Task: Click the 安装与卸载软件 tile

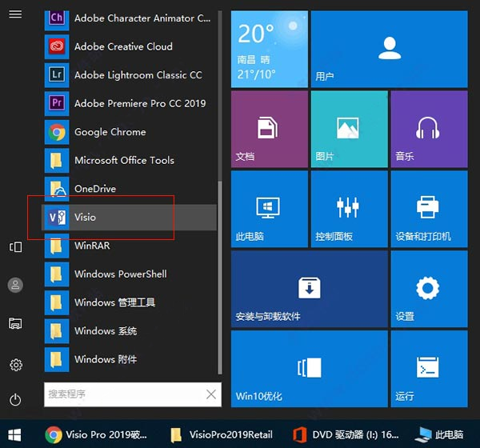Action: tap(309, 289)
